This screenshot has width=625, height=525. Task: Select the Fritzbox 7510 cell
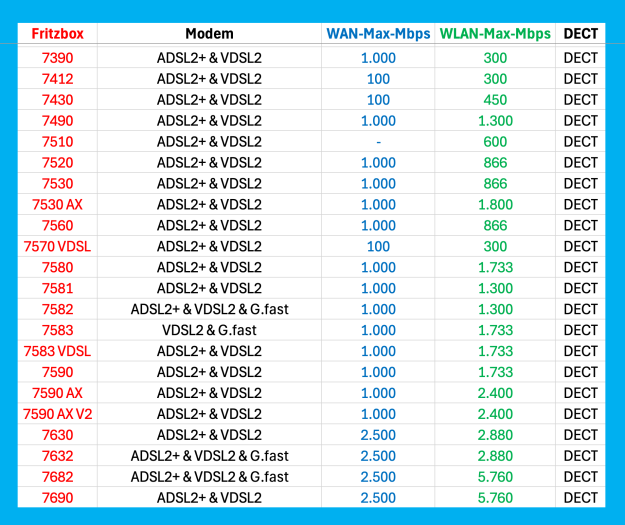coord(57,142)
